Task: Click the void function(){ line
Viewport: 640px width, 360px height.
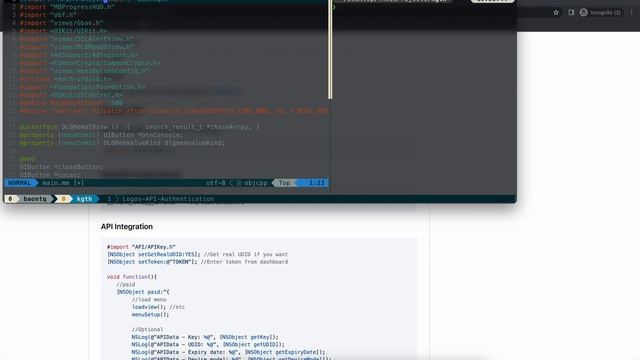Action: 132,277
